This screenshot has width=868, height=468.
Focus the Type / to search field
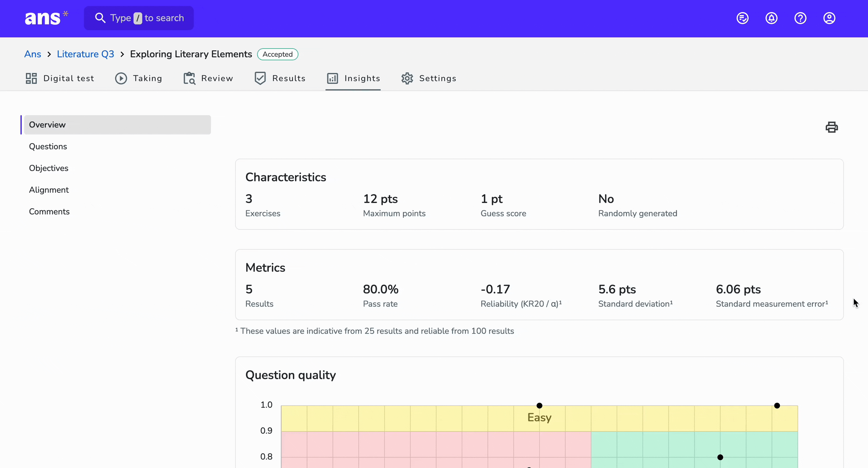click(x=139, y=18)
